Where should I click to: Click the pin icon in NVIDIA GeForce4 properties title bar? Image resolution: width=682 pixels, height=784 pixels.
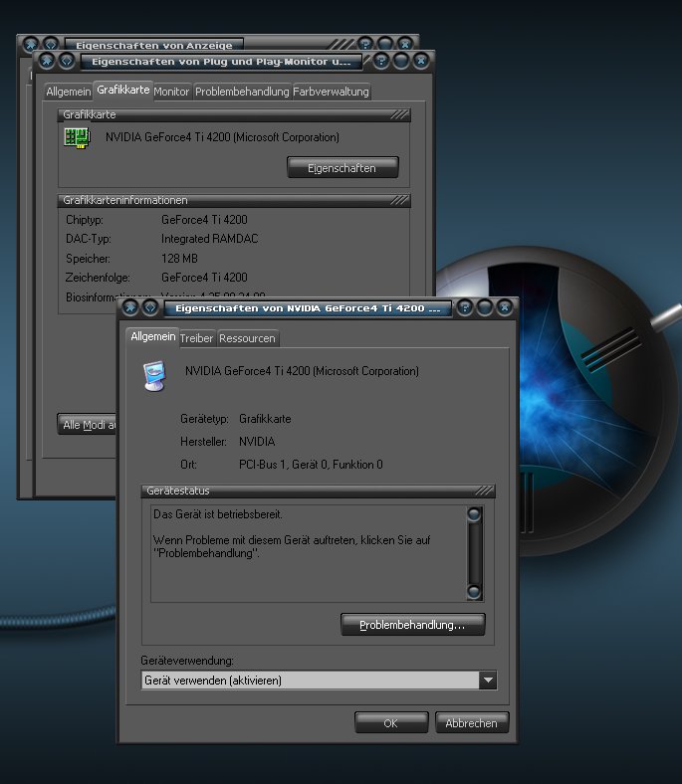pos(130,307)
